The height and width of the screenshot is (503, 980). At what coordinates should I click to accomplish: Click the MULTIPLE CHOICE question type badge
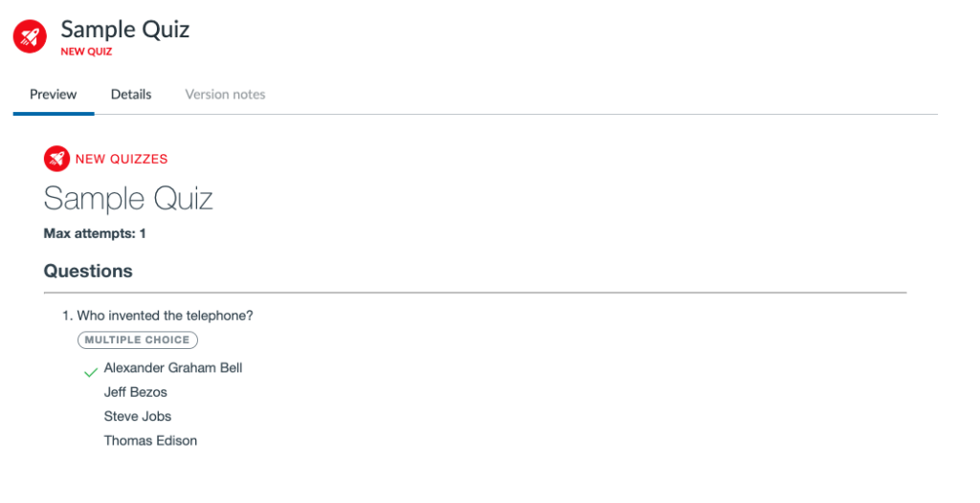[138, 339]
